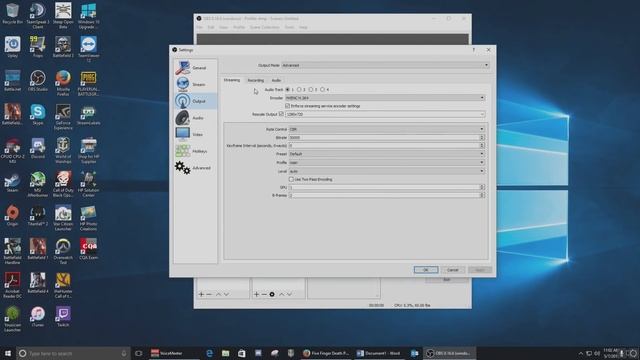Screen dimensions: 640x360
Task: Switch to the Word document taskbar button
Action: (x=378, y=353)
